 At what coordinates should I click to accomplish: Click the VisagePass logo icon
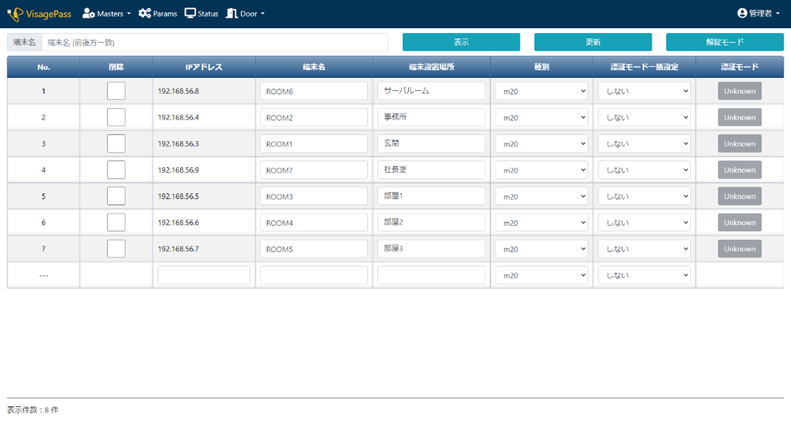pos(14,14)
